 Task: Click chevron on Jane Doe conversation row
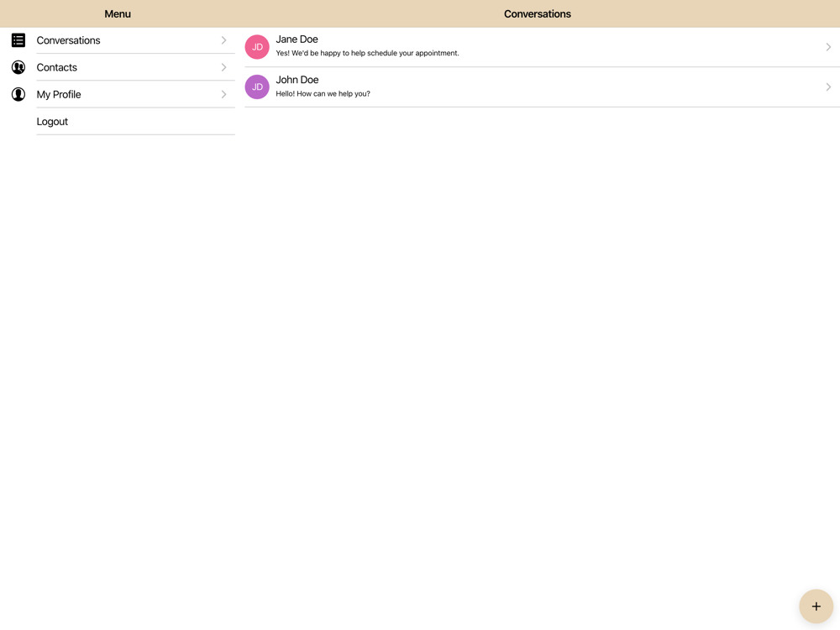828,47
